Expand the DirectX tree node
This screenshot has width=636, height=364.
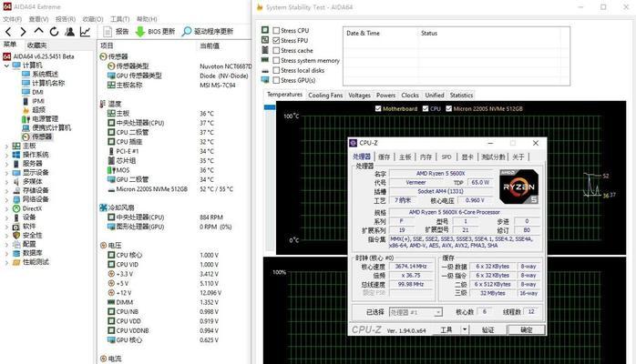(6, 208)
